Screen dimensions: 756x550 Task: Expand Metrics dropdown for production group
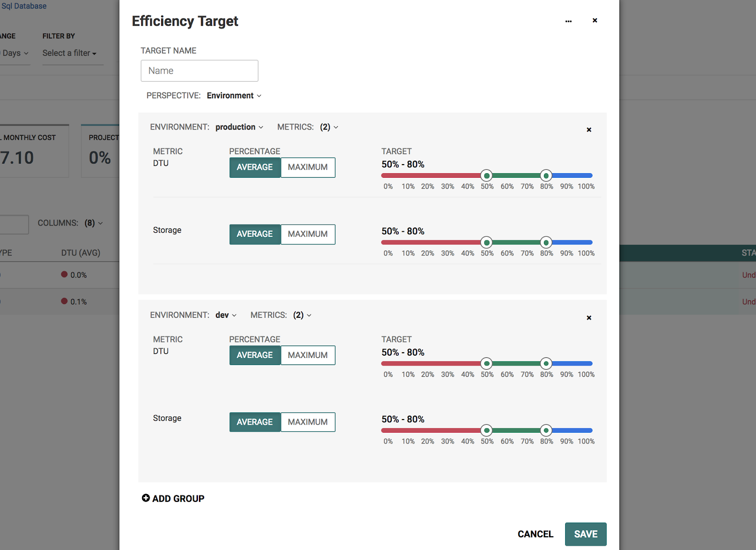coord(329,127)
